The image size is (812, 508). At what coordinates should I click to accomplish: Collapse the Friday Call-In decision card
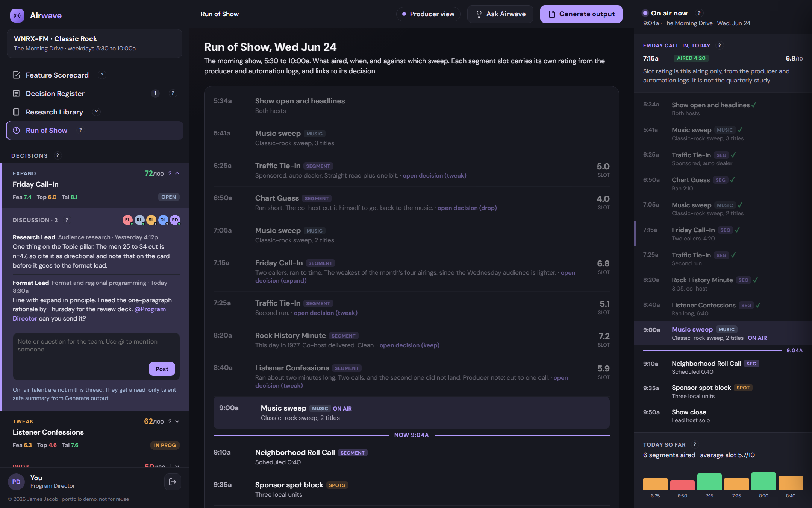pos(177,173)
